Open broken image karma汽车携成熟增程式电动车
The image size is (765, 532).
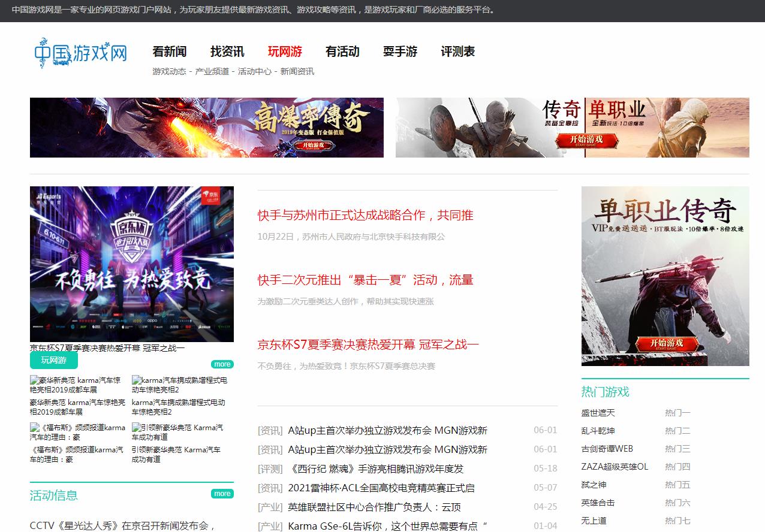pos(180,385)
